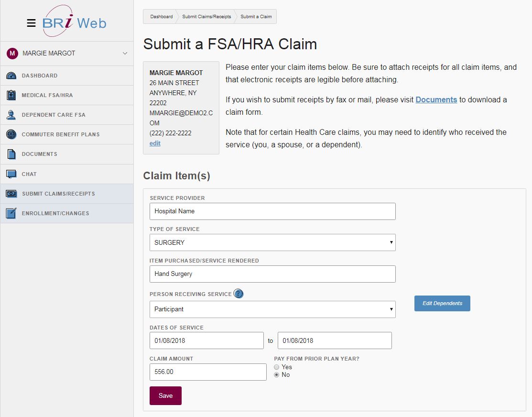Image resolution: width=532 pixels, height=417 pixels.
Task: Select the Dashboard sidebar icon
Action: point(12,75)
